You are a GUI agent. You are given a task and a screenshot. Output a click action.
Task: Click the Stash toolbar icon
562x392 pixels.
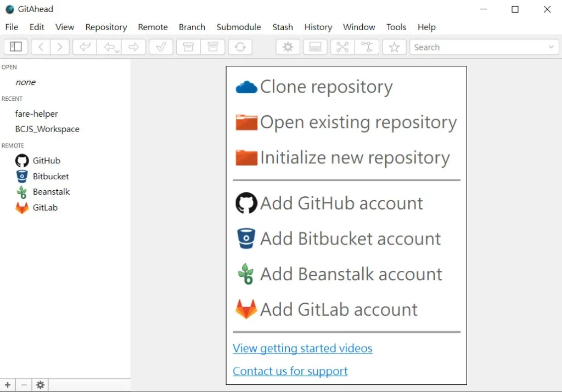[188, 47]
